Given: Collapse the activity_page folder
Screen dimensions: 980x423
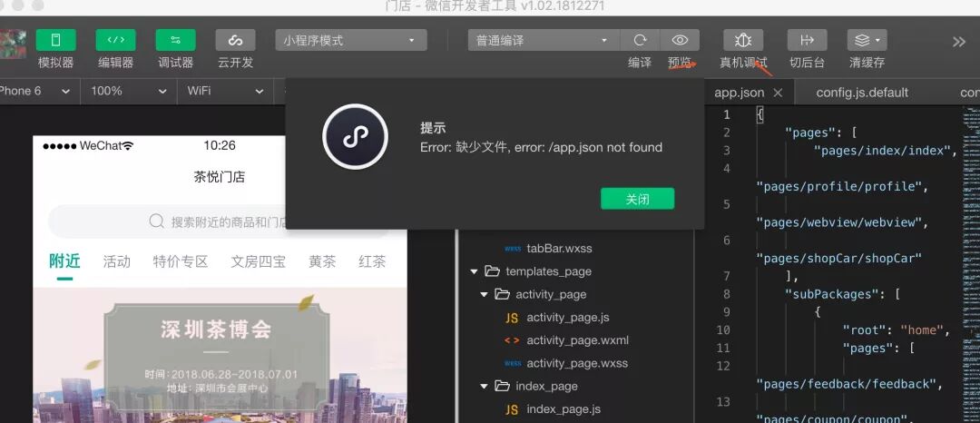Looking at the screenshot, I should pos(484,294).
